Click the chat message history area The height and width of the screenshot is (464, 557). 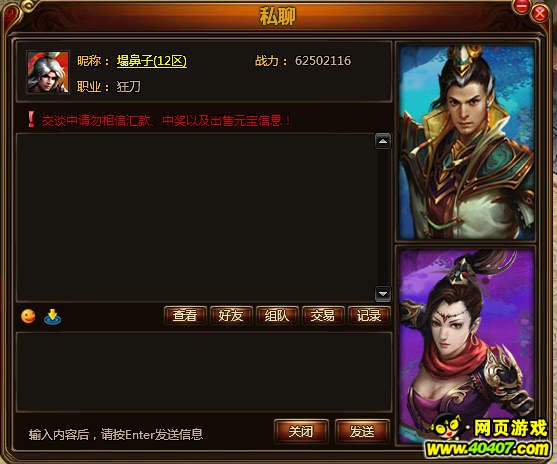click(195, 217)
